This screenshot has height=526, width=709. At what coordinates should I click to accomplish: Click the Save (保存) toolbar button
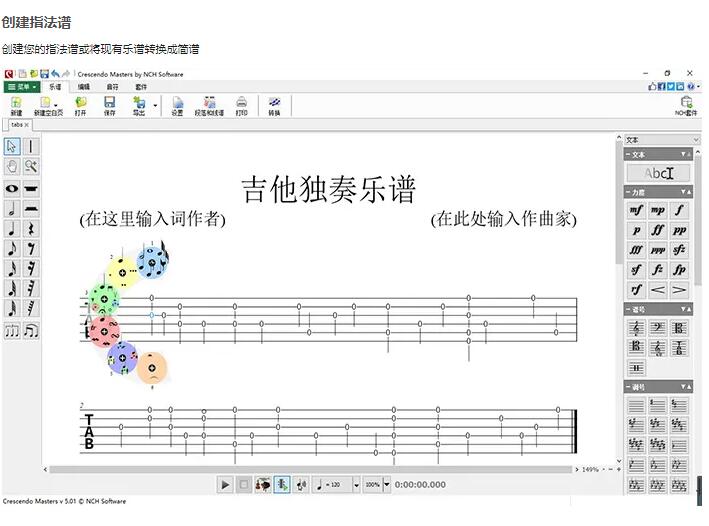(x=109, y=106)
